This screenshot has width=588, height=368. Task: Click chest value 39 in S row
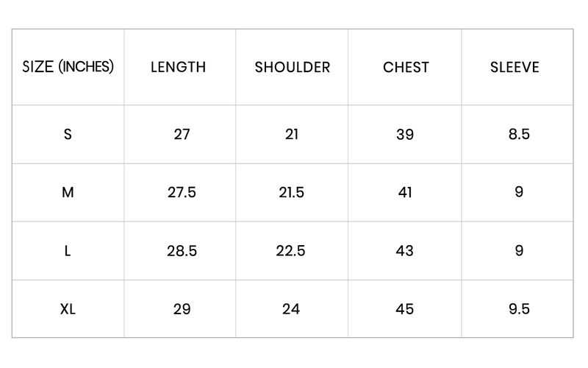coord(405,135)
